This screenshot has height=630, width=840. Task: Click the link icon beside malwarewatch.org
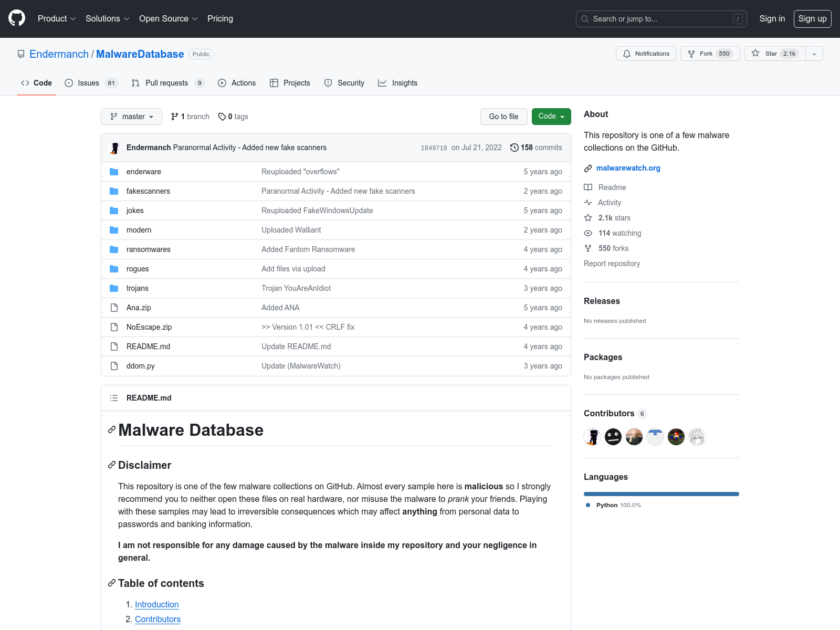[588, 169]
